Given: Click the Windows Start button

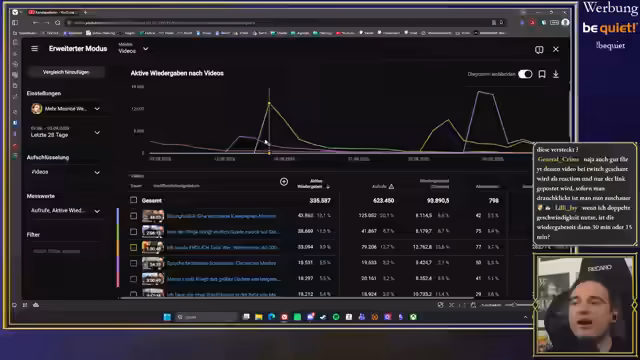Looking at the screenshot, I should tap(167, 317).
